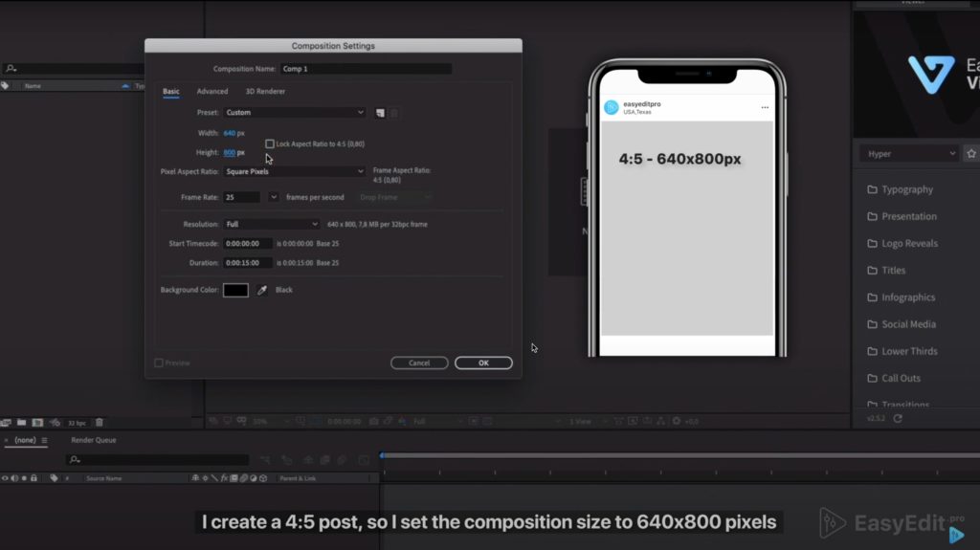Pick background color with the eyedropper
Viewport: 980px width, 550px height.
[x=262, y=290]
